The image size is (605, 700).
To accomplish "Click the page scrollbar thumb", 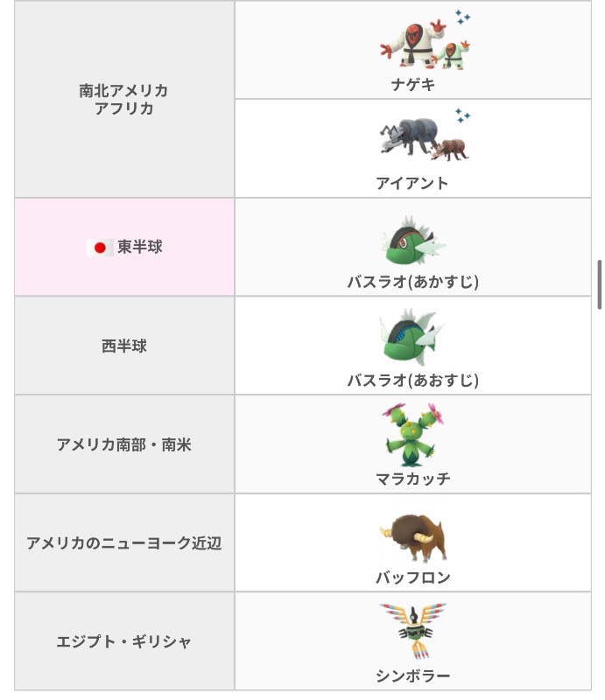I will 600,285.
